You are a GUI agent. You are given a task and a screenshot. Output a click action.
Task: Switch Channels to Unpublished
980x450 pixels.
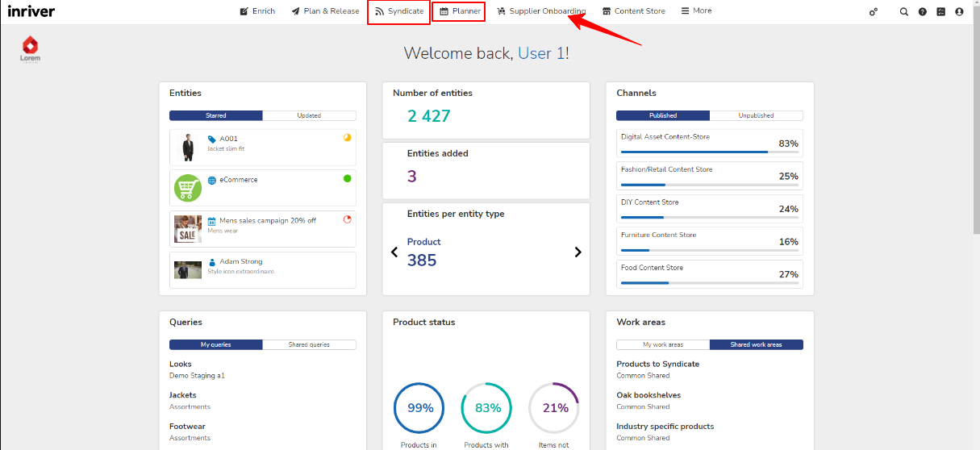coord(756,115)
